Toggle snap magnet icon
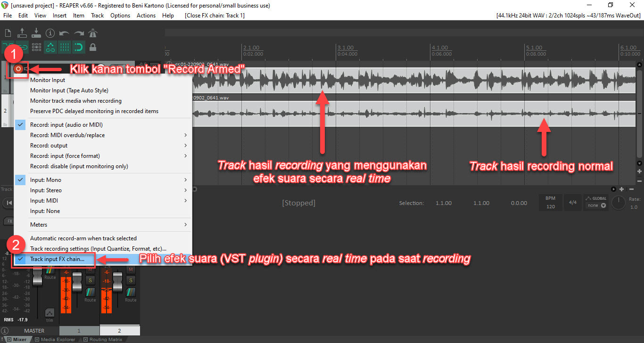 point(79,47)
